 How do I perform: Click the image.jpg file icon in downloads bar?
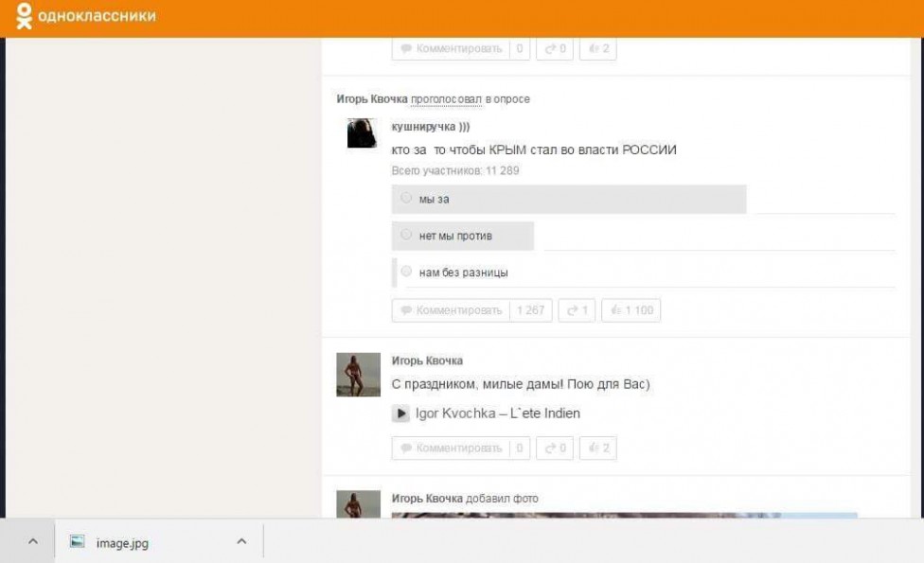78,542
